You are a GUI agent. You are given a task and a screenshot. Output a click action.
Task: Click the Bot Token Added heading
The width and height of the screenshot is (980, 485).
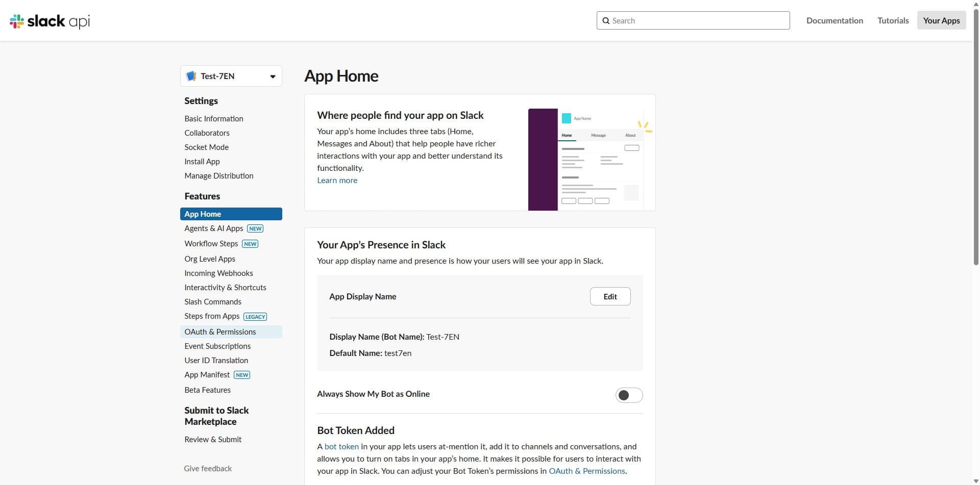click(x=356, y=430)
